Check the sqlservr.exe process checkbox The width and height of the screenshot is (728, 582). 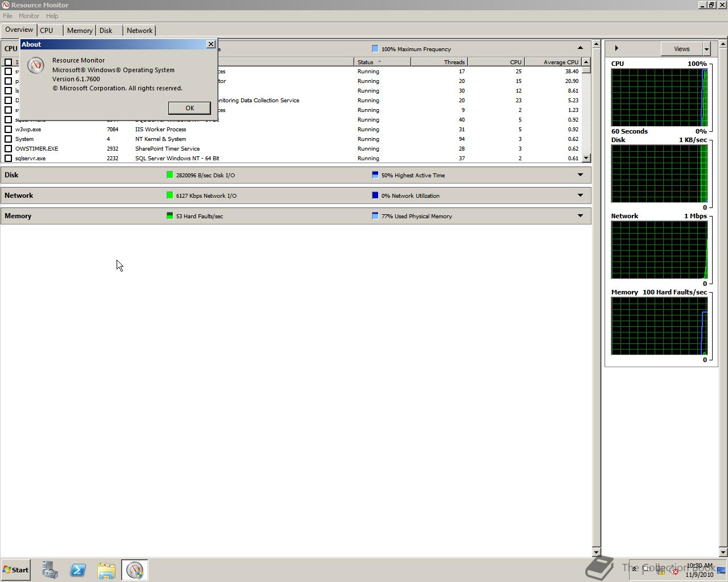[x=8, y=159]
